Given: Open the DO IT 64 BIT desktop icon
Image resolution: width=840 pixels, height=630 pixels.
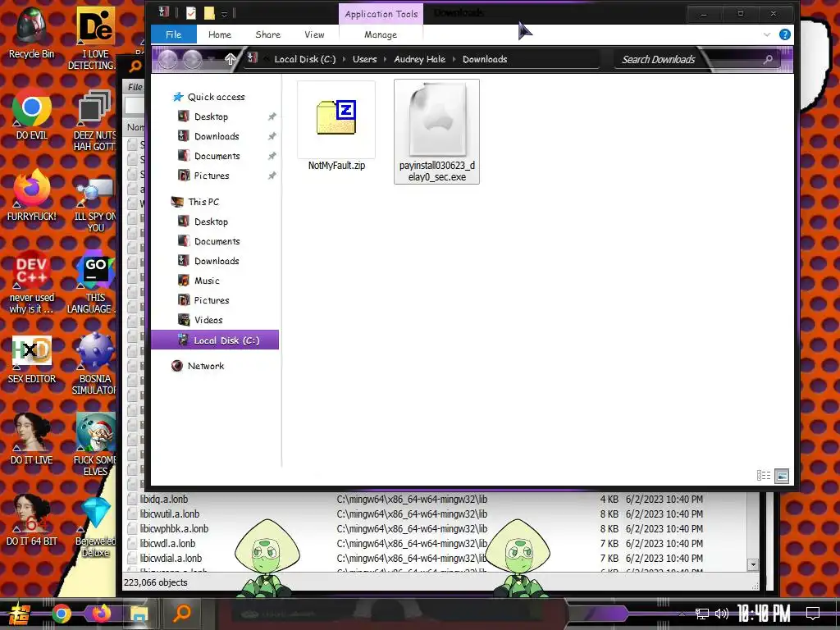Looking at the screenshot, I should 32,519.
